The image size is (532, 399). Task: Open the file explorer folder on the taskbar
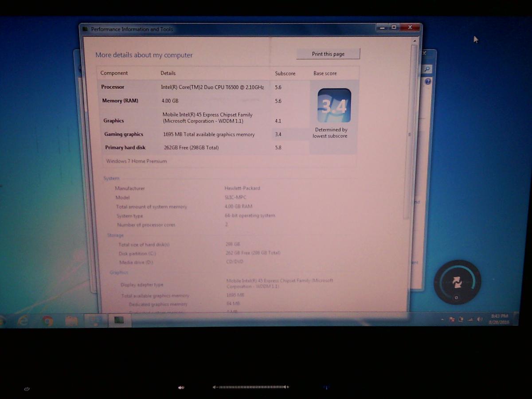(71, 320)
